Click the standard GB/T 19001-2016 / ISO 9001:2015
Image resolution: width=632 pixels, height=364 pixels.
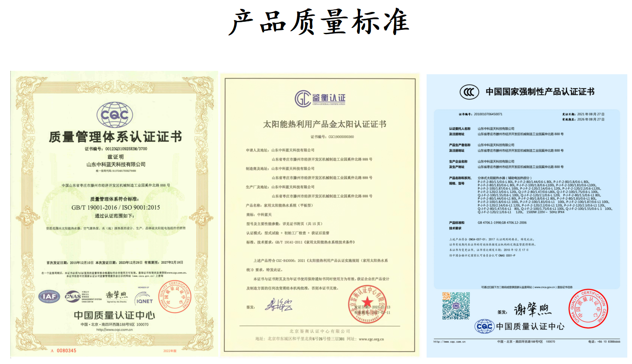click(x=116, y=207)
